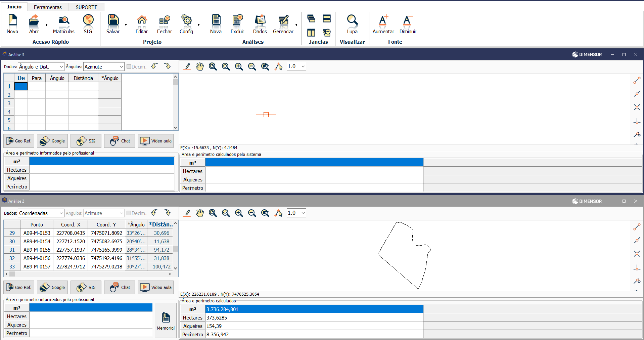Open the SUPORTE tab
Viewport: 644px width, 340px height.
(x=86, y=7)
